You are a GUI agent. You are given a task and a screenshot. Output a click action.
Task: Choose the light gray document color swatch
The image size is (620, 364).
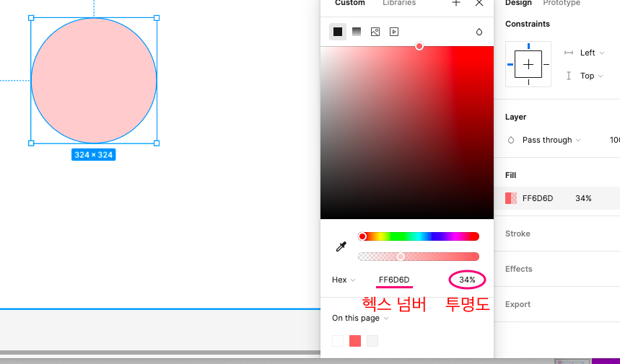[x=372, y=341]
